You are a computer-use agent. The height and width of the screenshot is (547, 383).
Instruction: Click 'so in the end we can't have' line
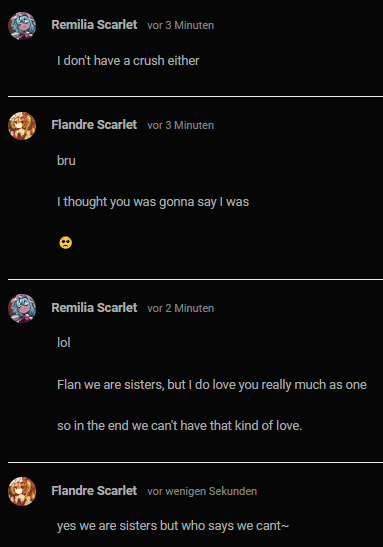(179, 426)
